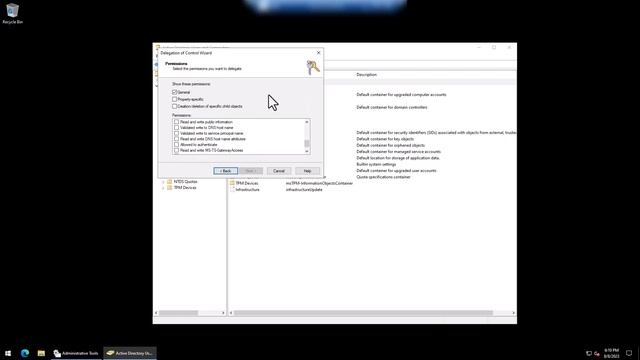Viewport: 640px width, 360px height.
Task: Select 'Default container for upgraded computer accounts' text
Action: pos(401,95)
